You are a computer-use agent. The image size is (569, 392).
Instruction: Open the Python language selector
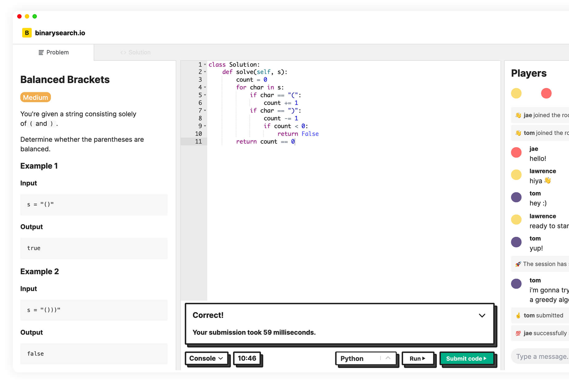(x=366, y=358)
